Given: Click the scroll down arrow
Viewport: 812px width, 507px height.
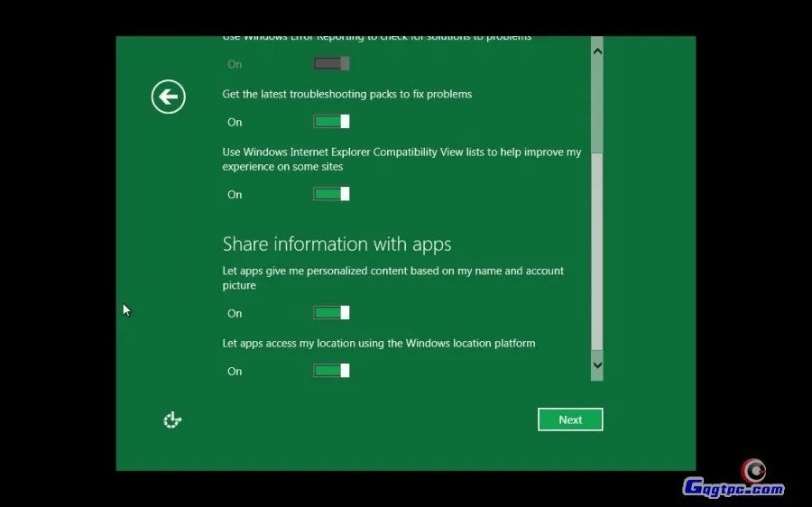Looking at the screenshot, I should 596,364.
